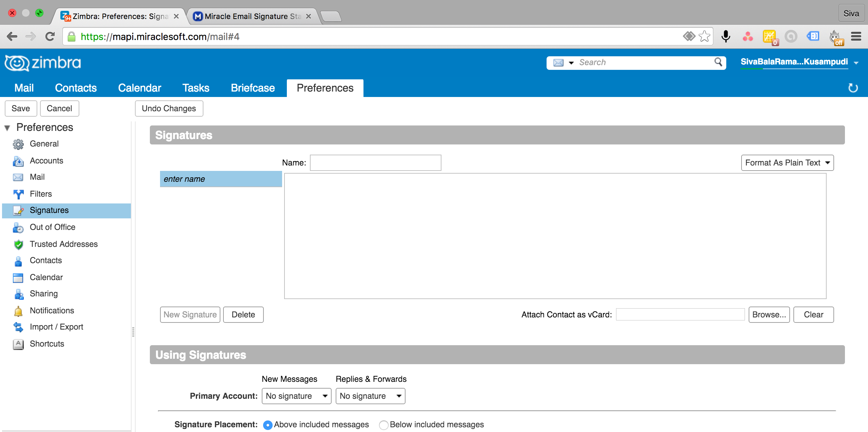Select Above included messages radio button
Image resolution: width=868 pixels, height=432 pixels.
pyautogui.click(x=268, y=425)
